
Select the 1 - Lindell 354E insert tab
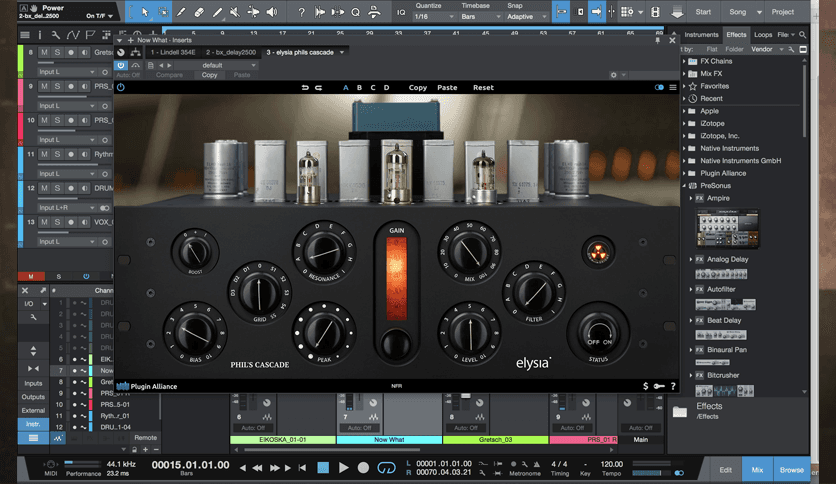tap(173, 52)
